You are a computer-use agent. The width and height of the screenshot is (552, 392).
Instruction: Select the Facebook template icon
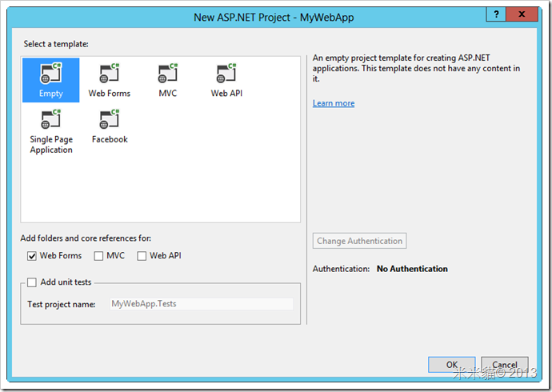pyautogui.click(x=110, y=126)
